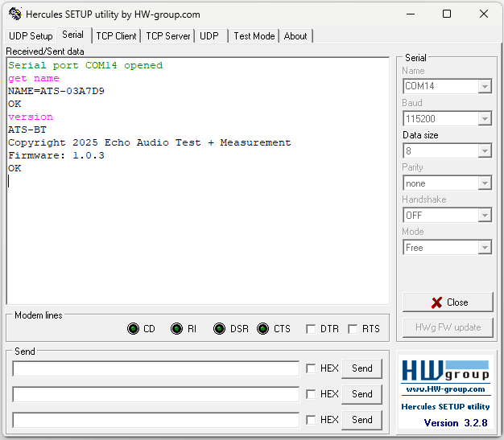Switch to the TCP Client tab
The image size is (504, 440).
click(117, 36)
